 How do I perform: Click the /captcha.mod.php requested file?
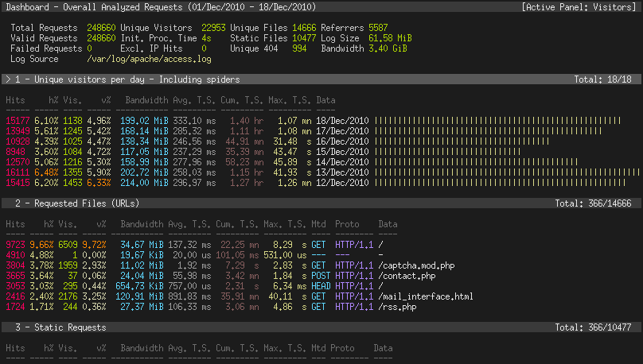[x=417, y=265]
